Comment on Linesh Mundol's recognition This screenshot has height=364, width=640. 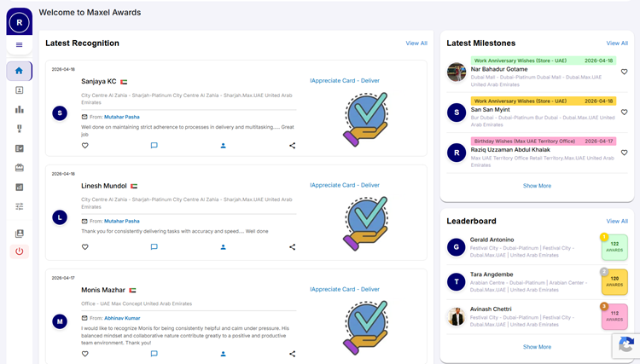coord(154,247)
